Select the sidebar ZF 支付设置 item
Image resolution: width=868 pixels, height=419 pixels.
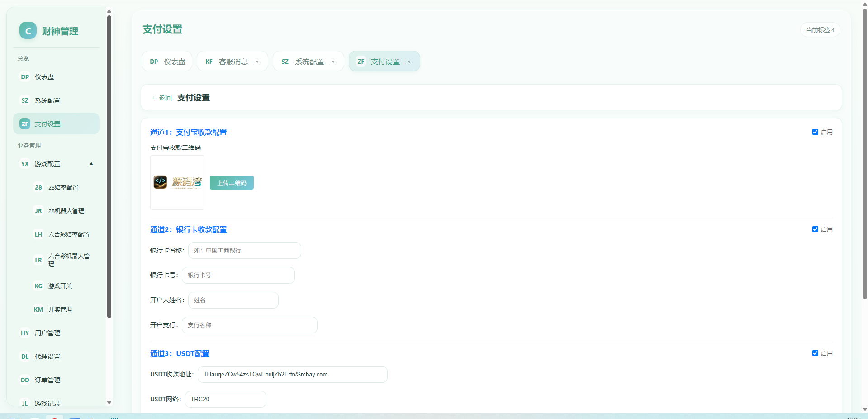click(56, 124)
